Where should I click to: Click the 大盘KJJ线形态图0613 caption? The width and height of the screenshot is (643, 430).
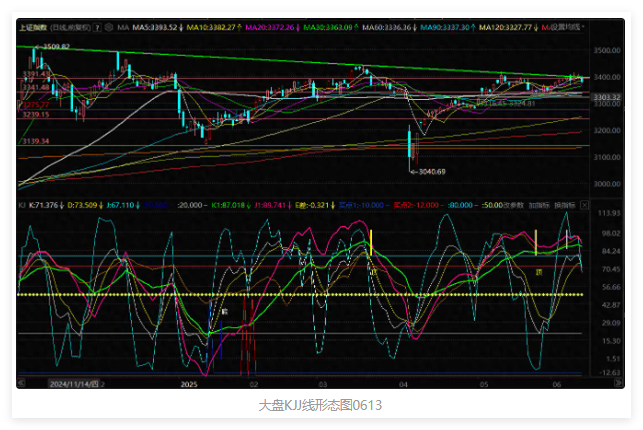point(320,405)
